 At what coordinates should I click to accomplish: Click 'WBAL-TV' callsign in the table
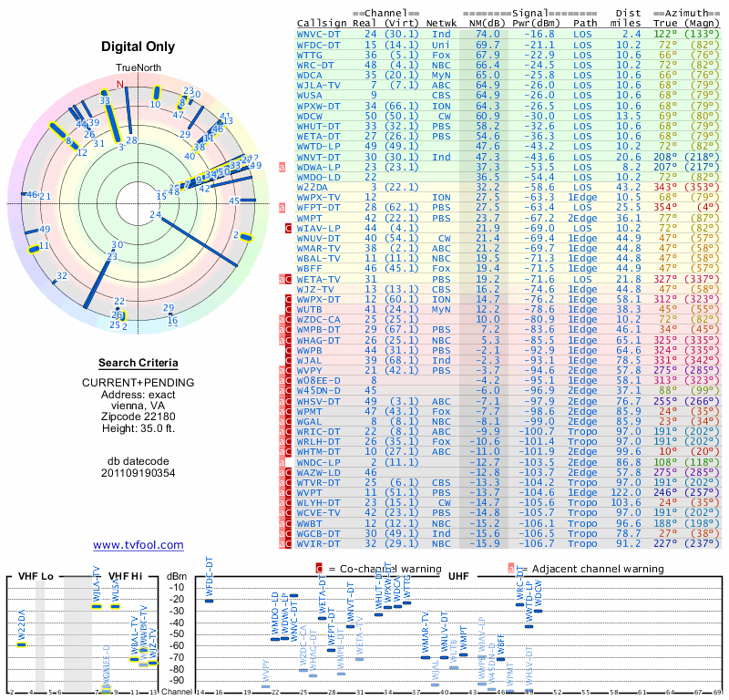tap(318, 259)
